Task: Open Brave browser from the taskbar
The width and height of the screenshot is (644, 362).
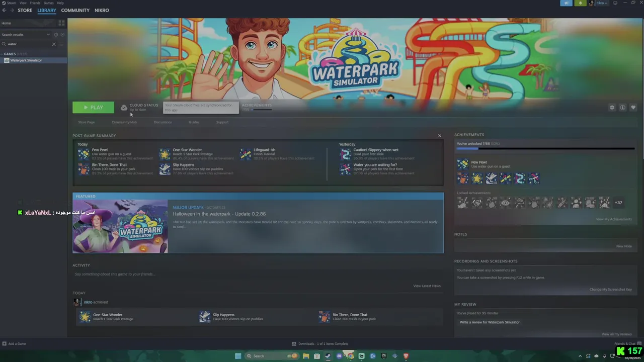Action: click(406, 356)
